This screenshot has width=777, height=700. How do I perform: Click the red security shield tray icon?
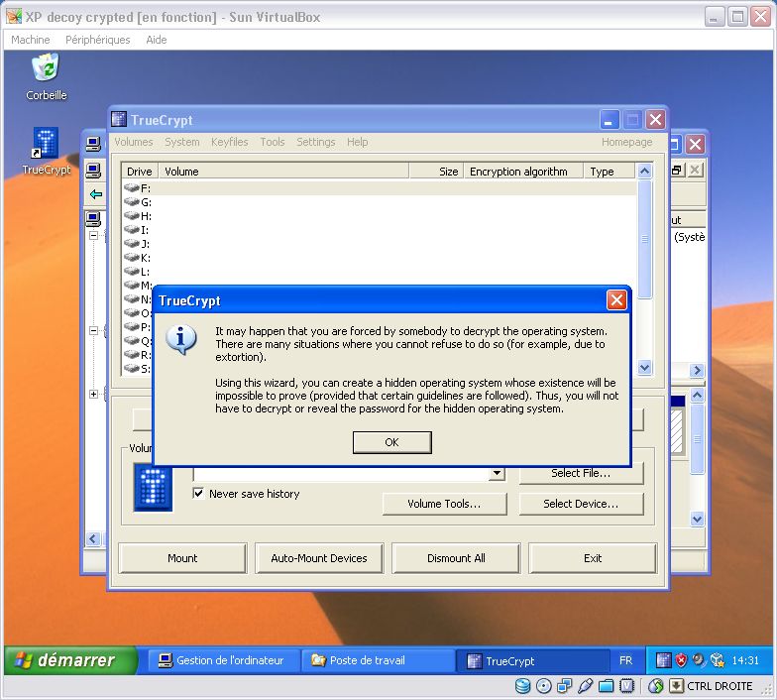682,660
